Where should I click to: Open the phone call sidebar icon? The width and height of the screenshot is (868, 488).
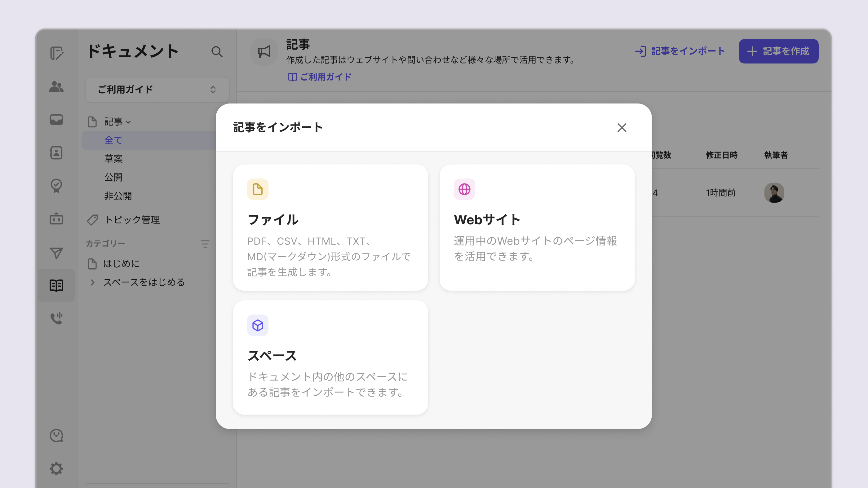coord(56,318)
